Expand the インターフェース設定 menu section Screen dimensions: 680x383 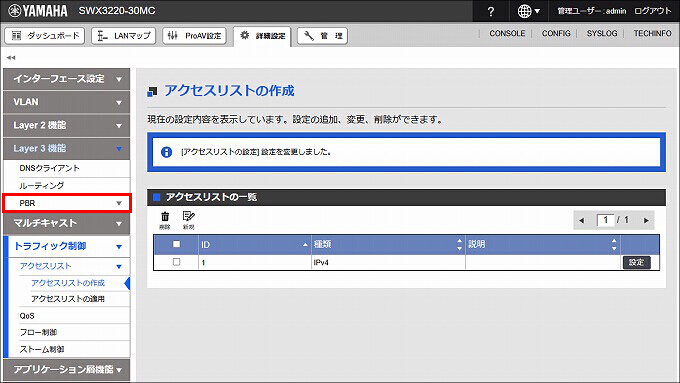tap(66, 79)
